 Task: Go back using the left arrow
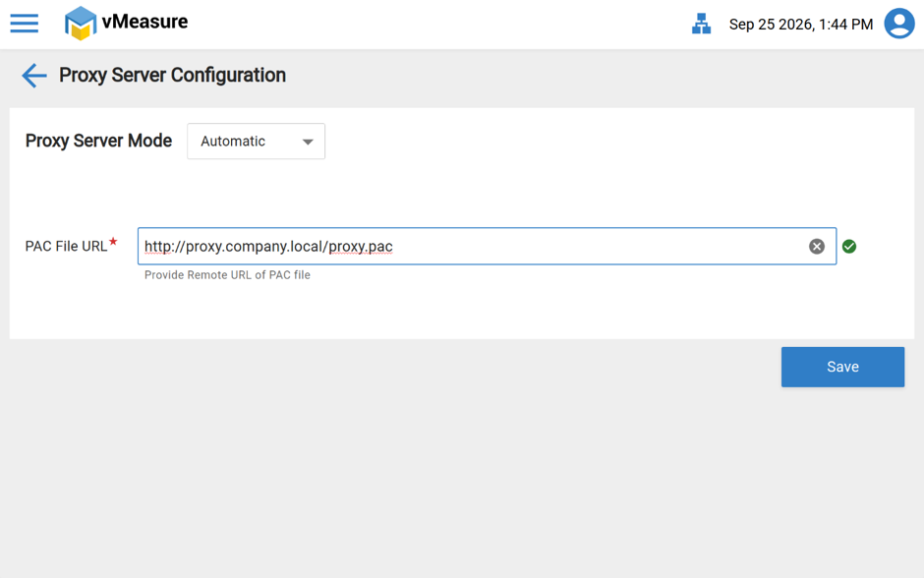[x=34, y=76]
